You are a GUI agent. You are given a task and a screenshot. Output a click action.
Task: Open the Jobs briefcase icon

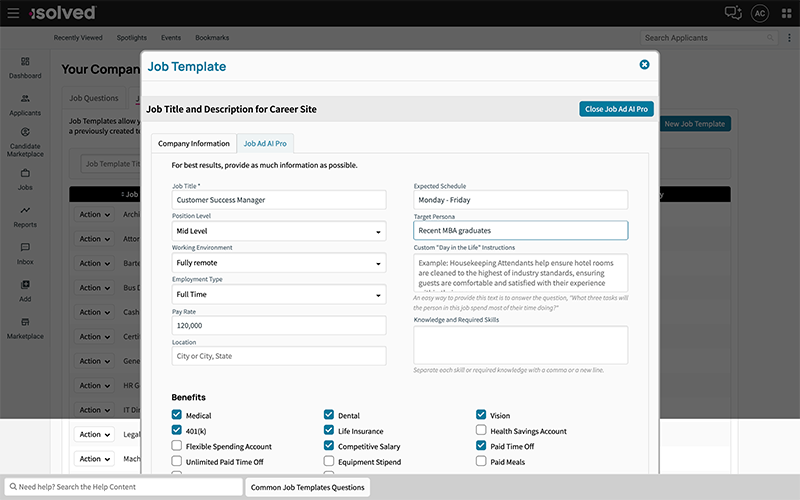(25, 173)
